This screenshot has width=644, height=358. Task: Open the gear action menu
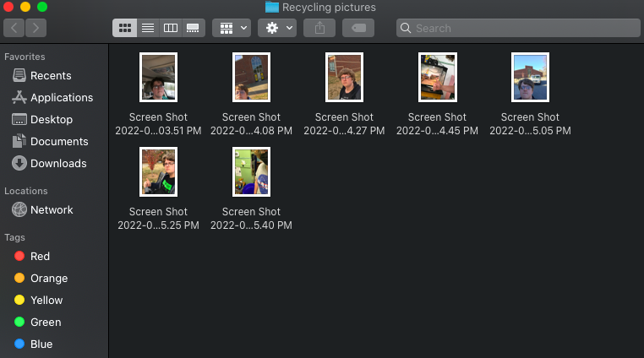coord(277,28)
